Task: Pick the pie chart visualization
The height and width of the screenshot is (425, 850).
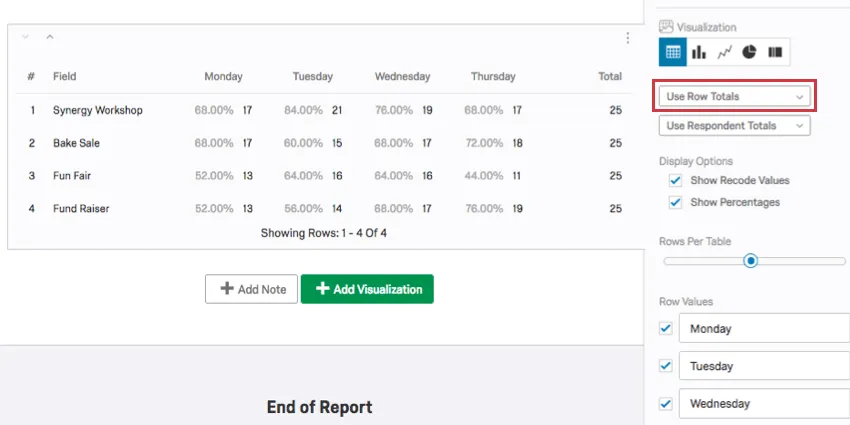Action: pyautogui.click(x=749, y=52)
